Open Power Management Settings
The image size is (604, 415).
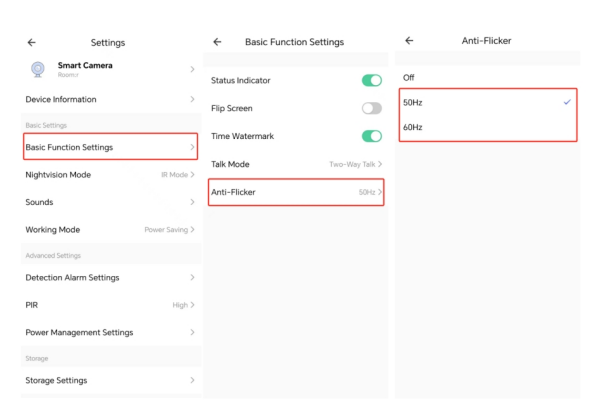click(x=109, y=332)
